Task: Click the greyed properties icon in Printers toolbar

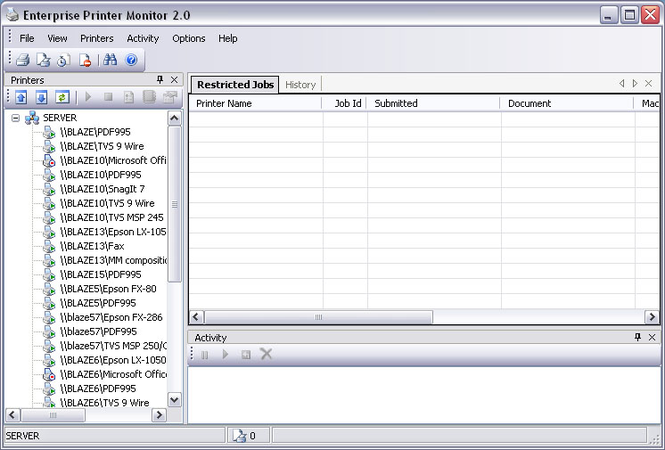Action: pos(129,97)
